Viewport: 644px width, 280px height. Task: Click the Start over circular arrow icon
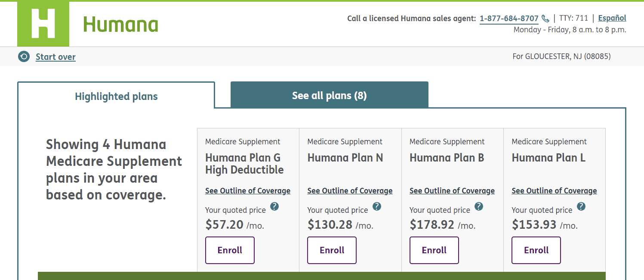(24, 56)
